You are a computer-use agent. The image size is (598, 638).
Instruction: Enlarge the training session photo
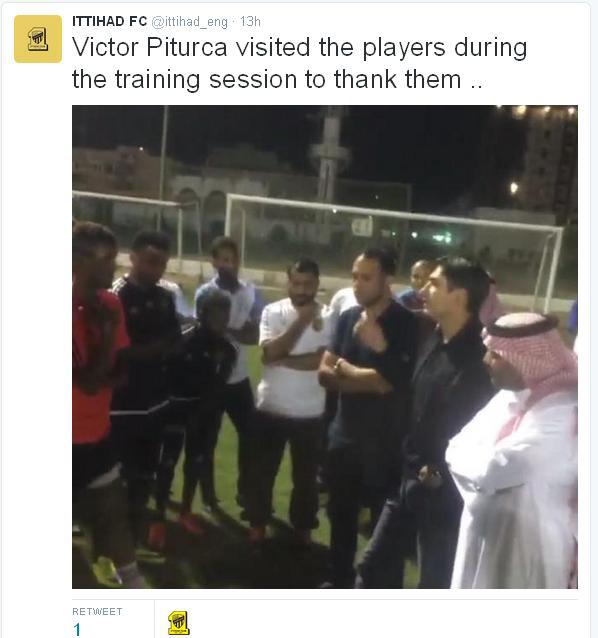pos(325,347)
